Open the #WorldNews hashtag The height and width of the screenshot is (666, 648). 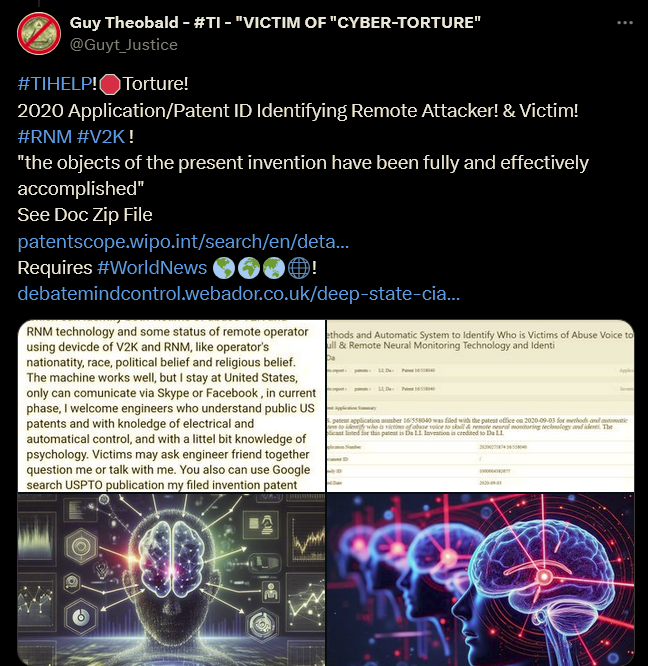click(152, 268)
